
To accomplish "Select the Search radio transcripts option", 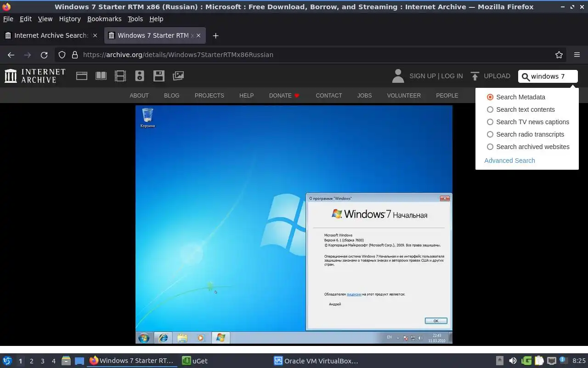I will coord(490,134).
